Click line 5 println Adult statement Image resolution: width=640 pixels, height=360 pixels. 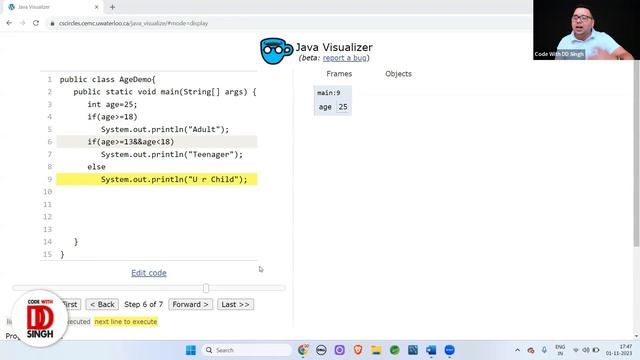coord(165,129)
